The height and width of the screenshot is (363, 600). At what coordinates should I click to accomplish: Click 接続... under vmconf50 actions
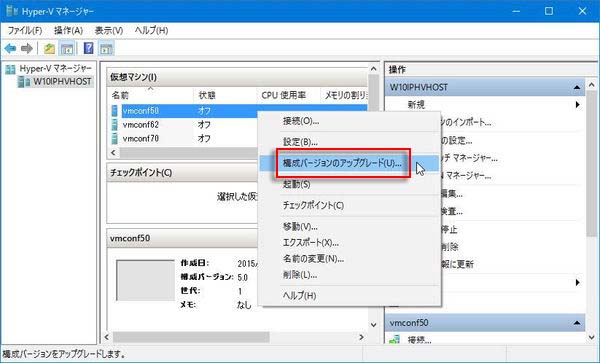click(x=419, y=340)
